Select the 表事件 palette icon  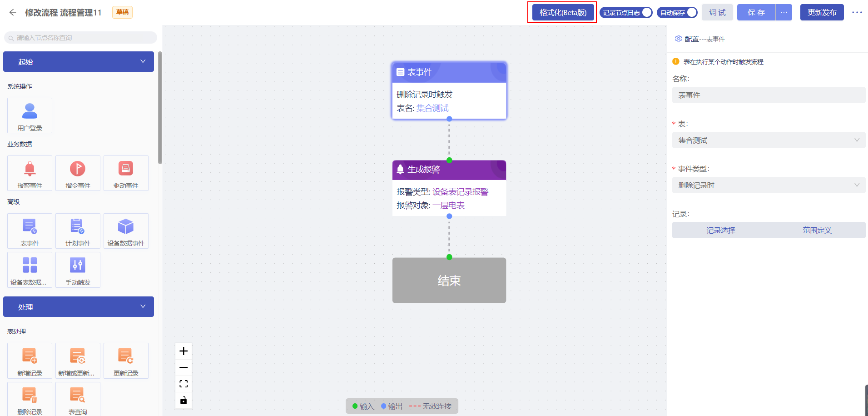(30, 231)
